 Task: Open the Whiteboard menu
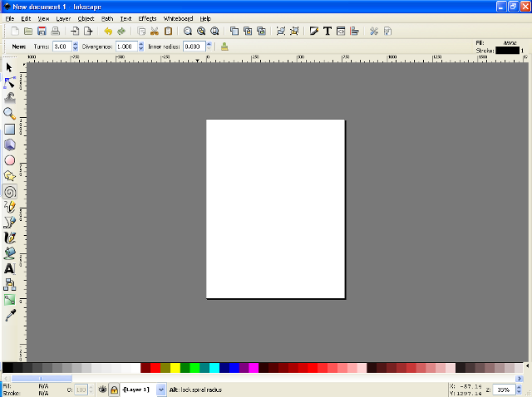[178, 17]
